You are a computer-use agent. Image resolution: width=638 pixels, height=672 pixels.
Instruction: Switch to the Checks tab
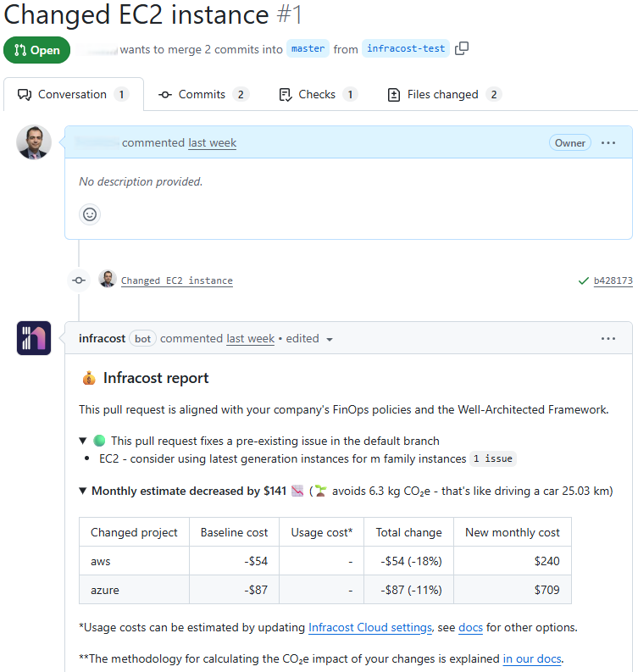click(x=318, y=95)
